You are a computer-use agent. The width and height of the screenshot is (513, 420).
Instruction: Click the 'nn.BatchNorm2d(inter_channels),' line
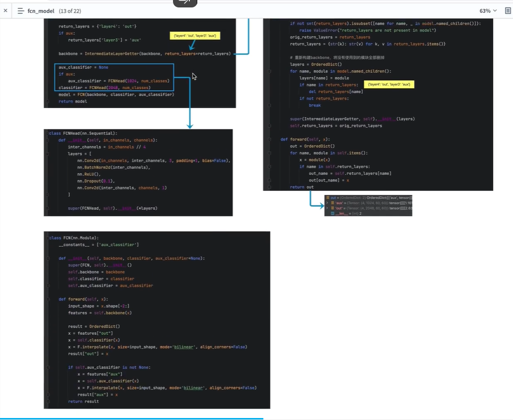pyautogui.click(x=114, y=167)
